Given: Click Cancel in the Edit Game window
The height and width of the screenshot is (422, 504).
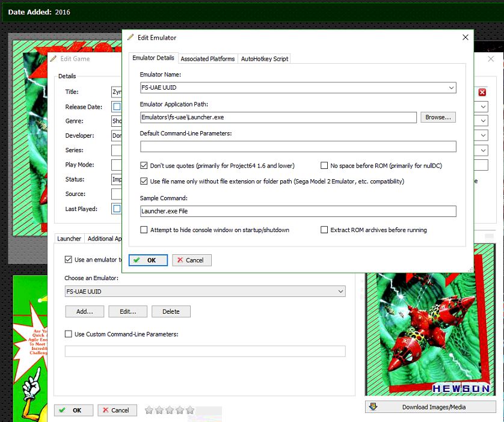Looking at the screenshot, I should 117,410.
